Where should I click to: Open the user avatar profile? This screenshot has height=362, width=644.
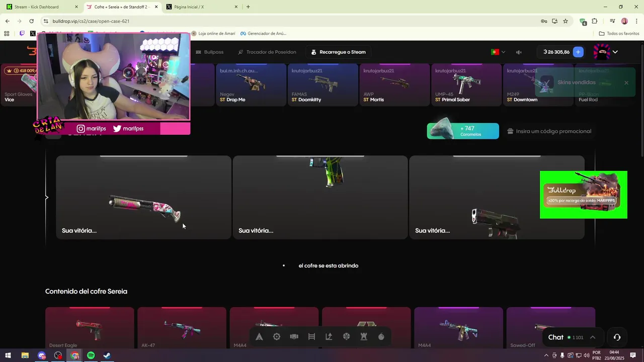tap(602, 52)
